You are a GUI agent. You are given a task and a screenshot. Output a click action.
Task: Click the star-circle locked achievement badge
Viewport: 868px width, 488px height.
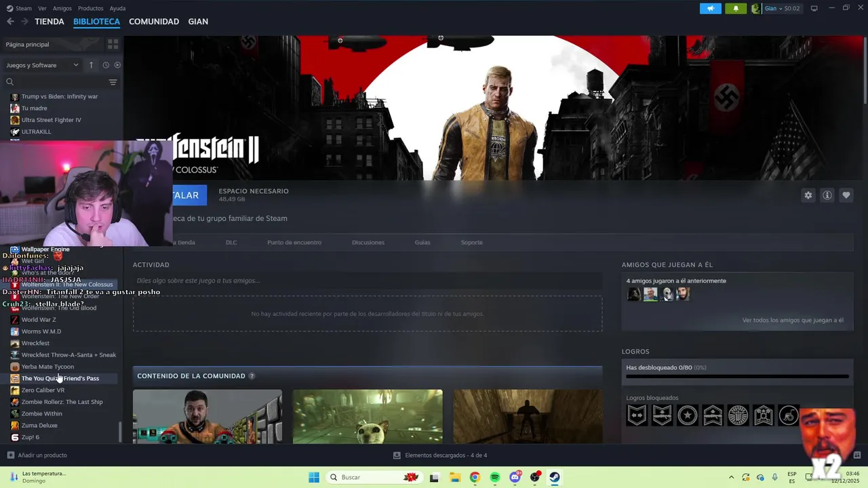coord(688,415)
